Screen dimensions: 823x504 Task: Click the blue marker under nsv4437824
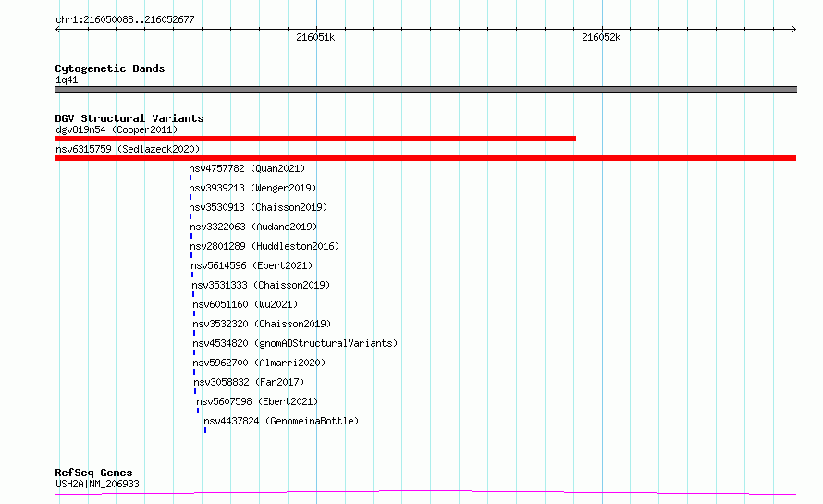(205, 430)
